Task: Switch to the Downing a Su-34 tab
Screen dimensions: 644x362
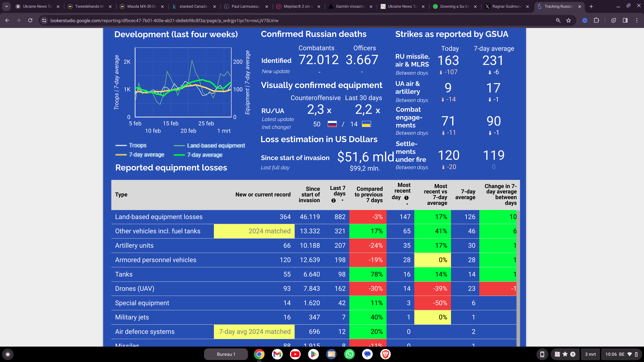Action: pos(454,7)
